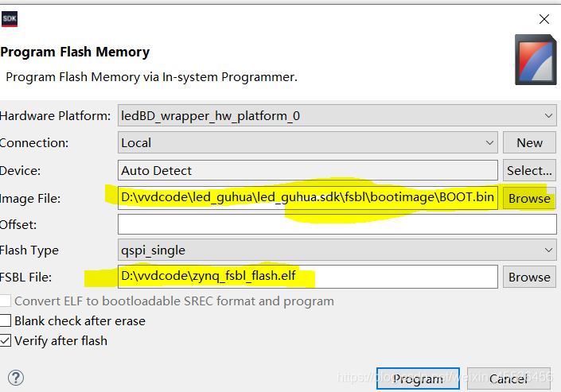The width and height of the screenshot is (561, 392).
Task: Click the Flash Type label
Action: 29,250
